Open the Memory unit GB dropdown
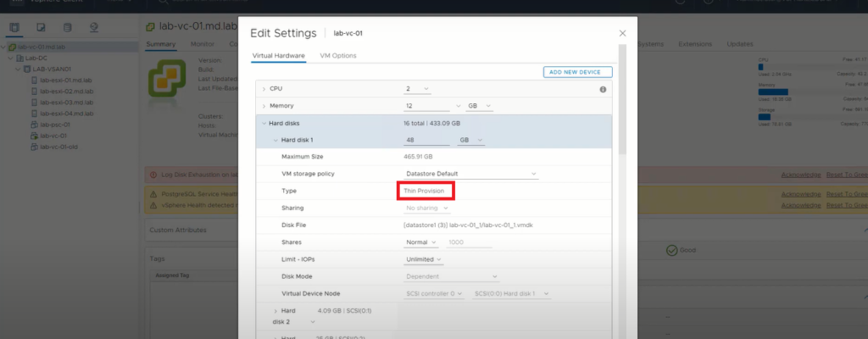 [x=479, y=106]
